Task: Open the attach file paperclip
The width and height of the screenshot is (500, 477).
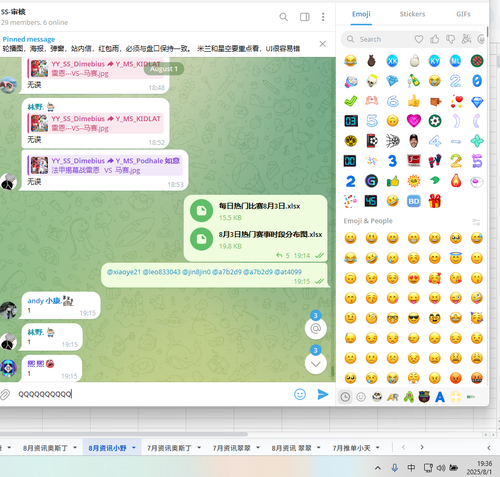Action: point(5,394)
